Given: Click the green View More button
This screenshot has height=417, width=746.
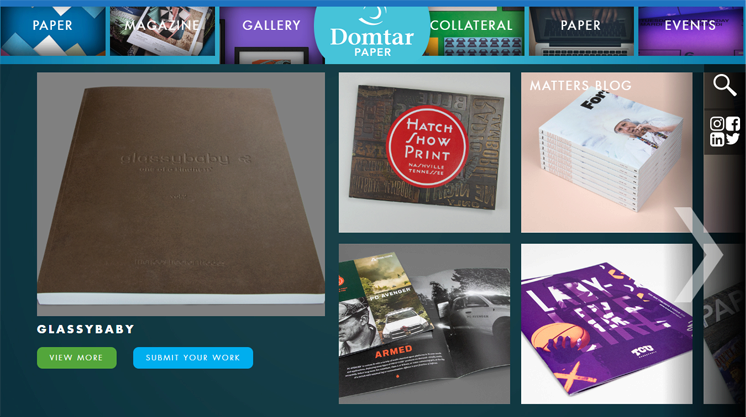Looking at the screenshot, I should pos(77,357).
